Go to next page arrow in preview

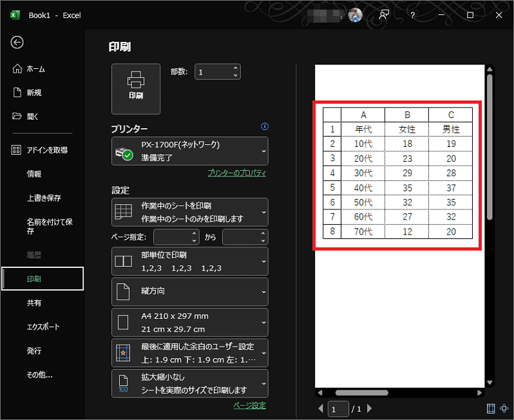pyautogui.click(x=370, y=408)
